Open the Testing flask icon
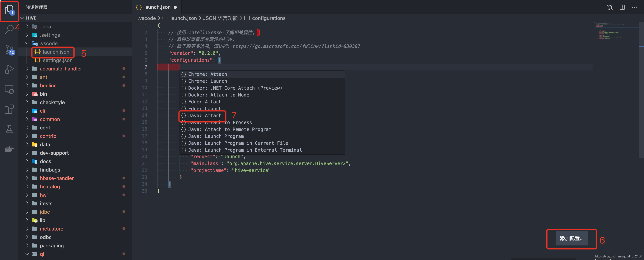This screenshot has height=260, width=644. click(x=9, y=129)
